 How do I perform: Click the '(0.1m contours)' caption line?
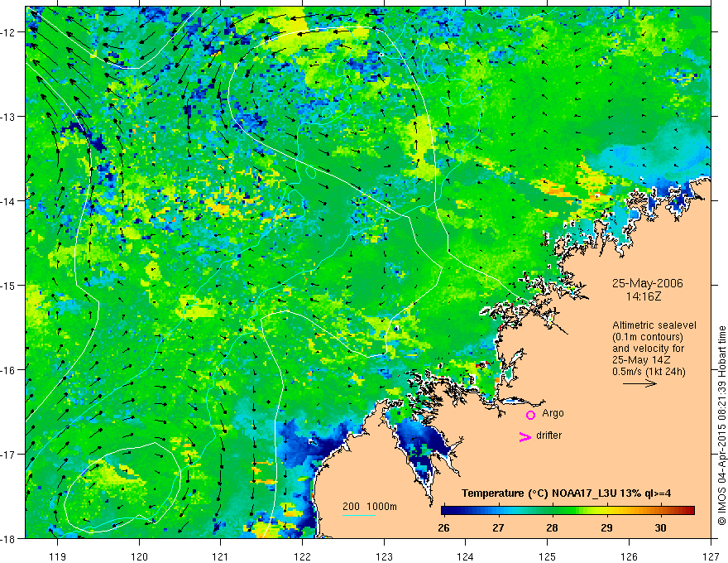point(648,337)
